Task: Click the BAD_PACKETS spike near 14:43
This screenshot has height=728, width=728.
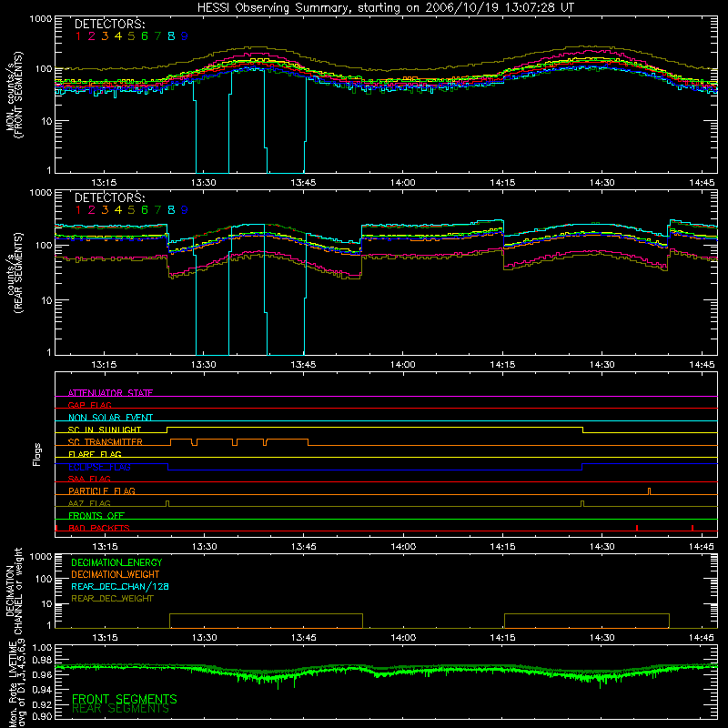Action: tap(693, 528)
